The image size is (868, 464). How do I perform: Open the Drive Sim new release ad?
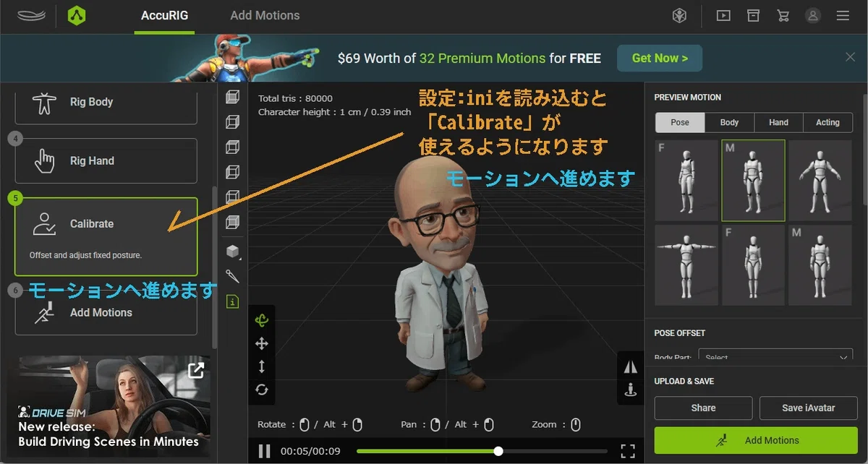point(109,405)
